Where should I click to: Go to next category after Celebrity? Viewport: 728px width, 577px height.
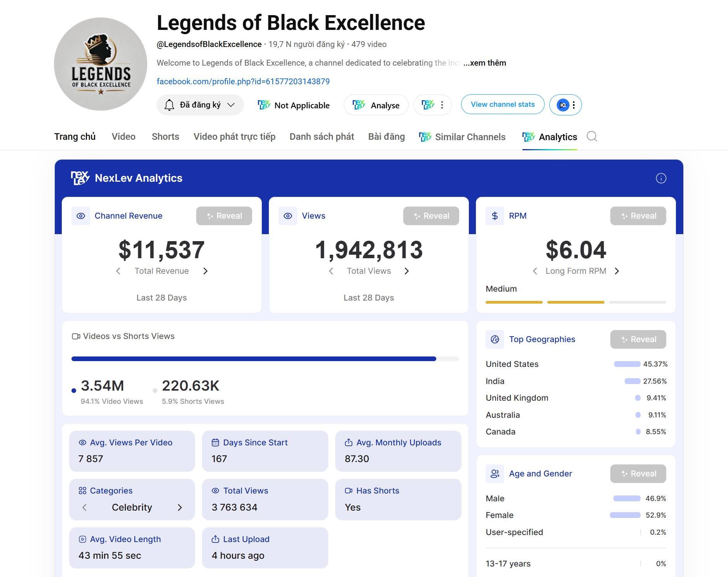(x=179, y=507)
